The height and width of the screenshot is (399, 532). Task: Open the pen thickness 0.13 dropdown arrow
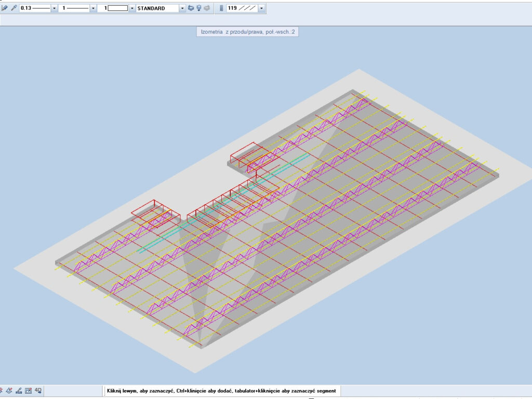[54, 8]
